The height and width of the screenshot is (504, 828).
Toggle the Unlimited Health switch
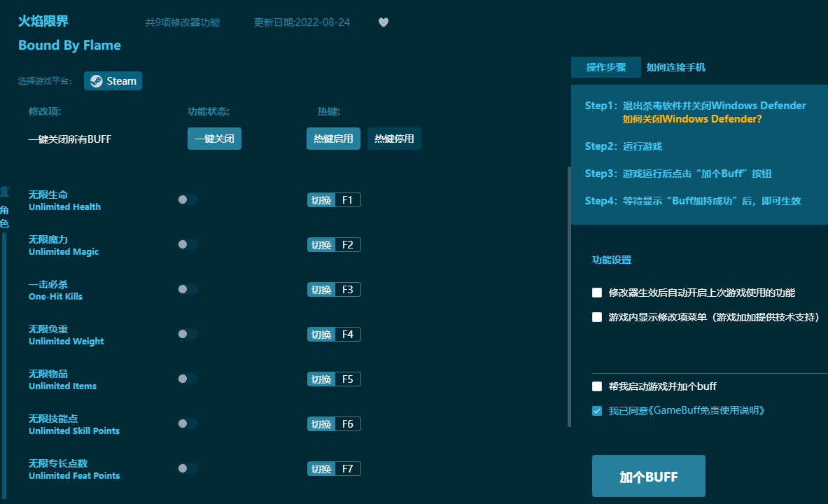click(x=187, y=199)
